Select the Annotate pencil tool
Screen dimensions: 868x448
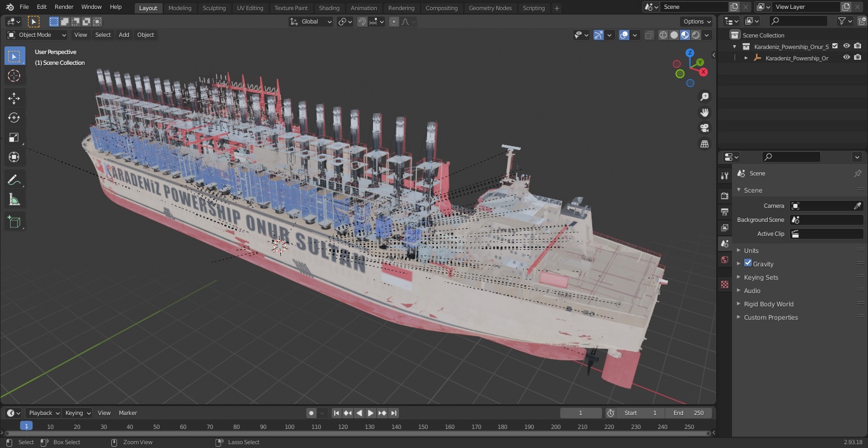(x=14, y=180)
